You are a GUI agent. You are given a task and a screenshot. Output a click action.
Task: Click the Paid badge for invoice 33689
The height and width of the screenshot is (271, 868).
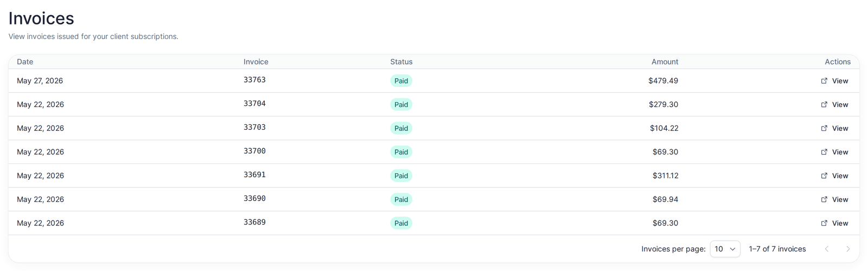(401, 223)
